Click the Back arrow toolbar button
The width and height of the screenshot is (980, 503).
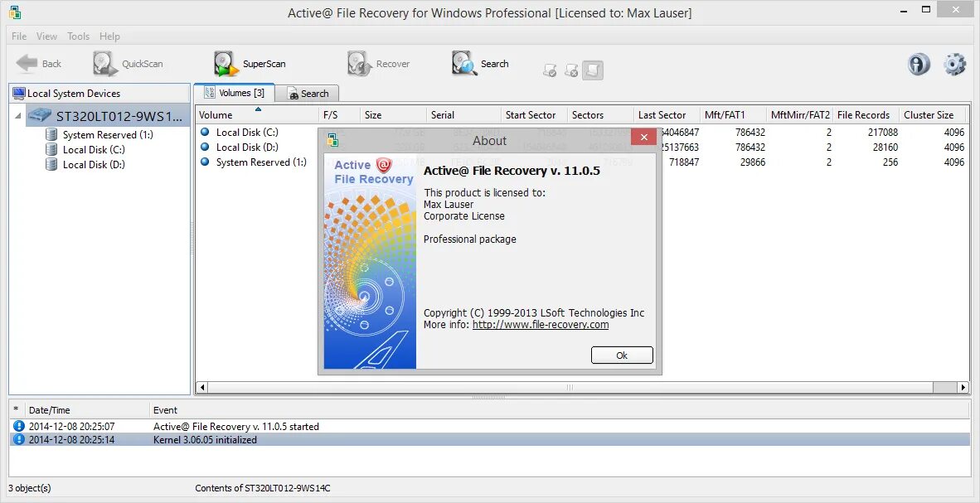pos(39,64)
